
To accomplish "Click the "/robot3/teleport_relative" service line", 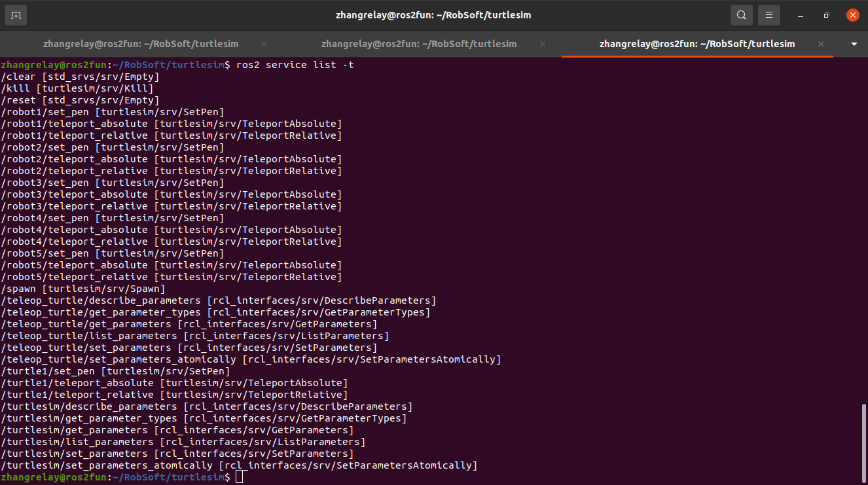I will point(172,206).
